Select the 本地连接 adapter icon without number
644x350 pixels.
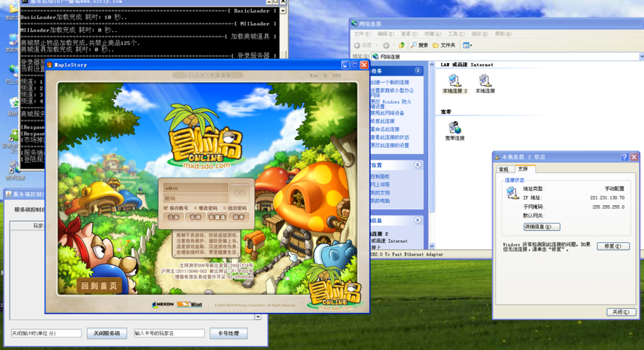[x=485, y=84]
